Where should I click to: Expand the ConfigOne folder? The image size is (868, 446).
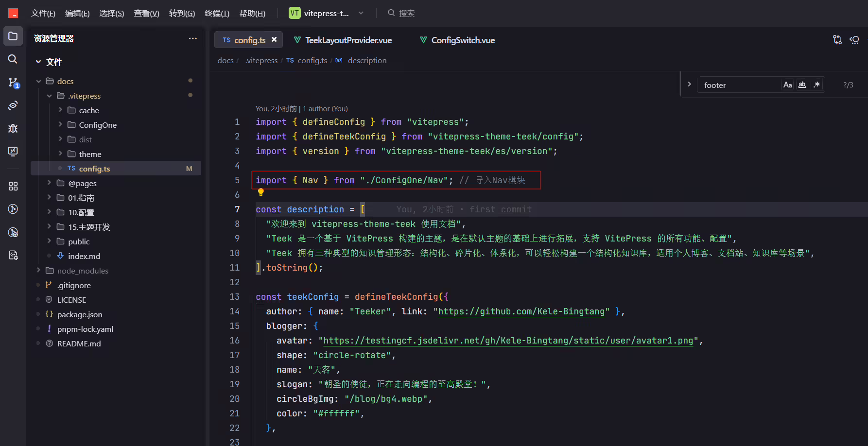point(60,125)
